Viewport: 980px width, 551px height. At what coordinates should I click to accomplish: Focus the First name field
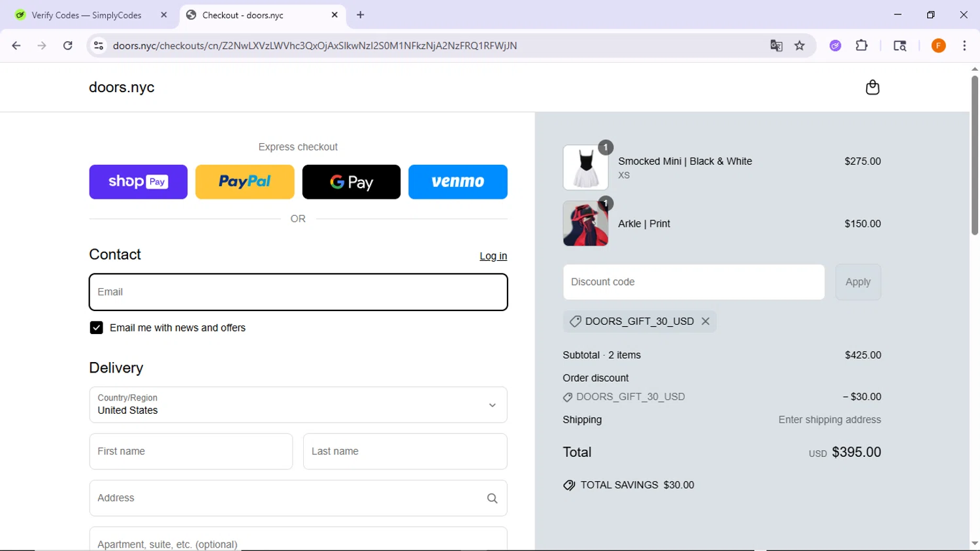click(x=191, y=452)
